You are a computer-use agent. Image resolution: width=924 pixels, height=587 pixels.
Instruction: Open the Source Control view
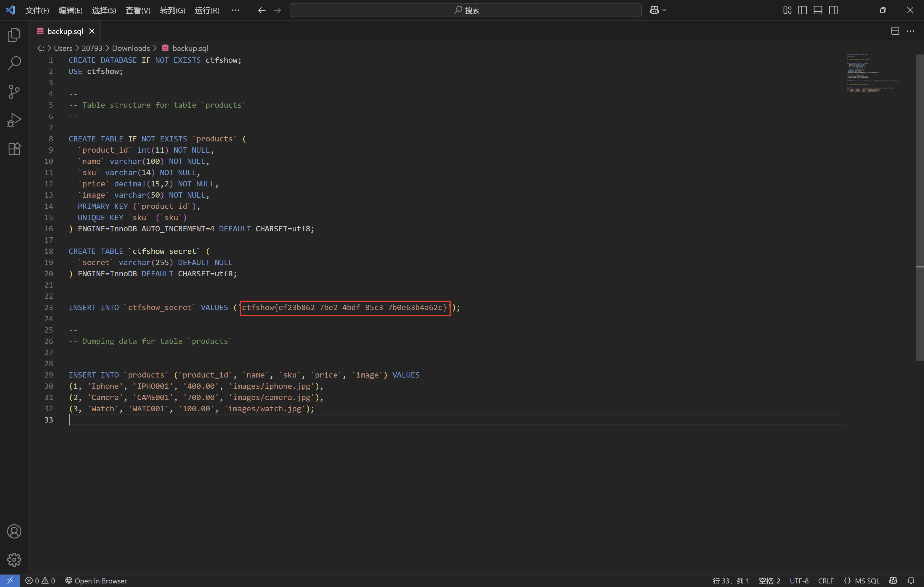(14, 92)
